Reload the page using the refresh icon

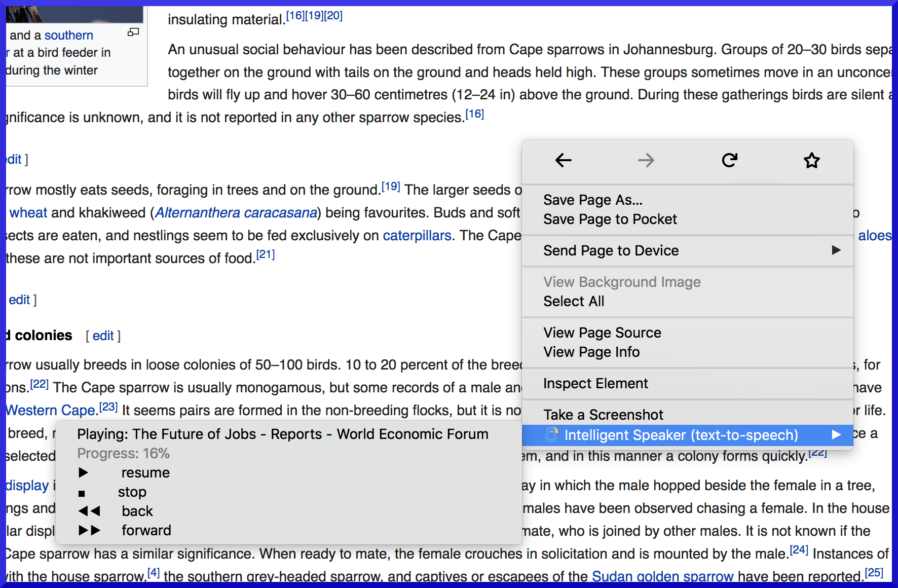tap(729, 161)
